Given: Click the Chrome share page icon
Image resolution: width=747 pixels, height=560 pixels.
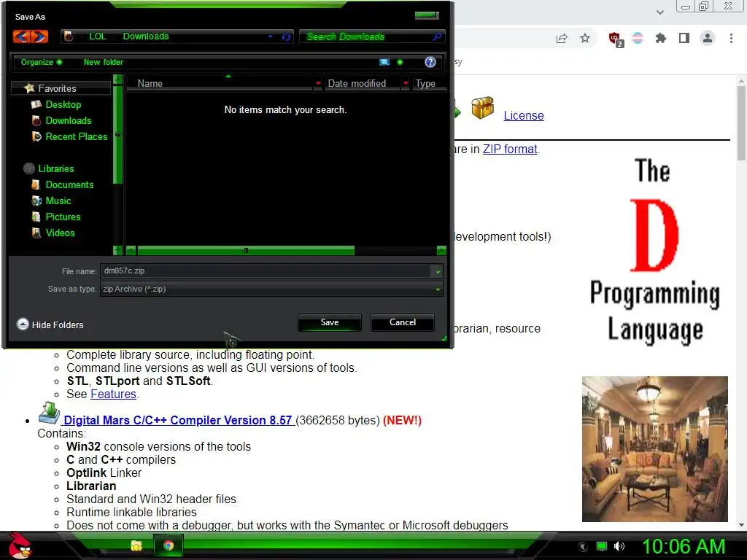Looking at the screenshot, I should coord(562,38).
